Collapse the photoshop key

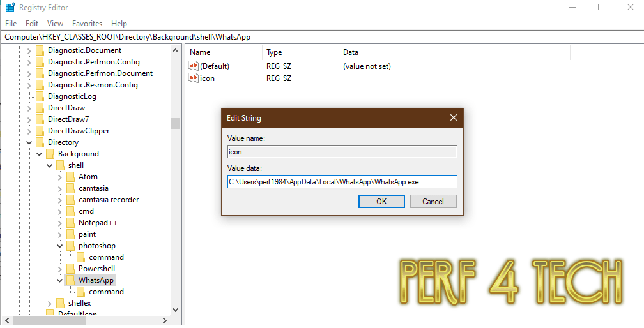click(59, 246)
